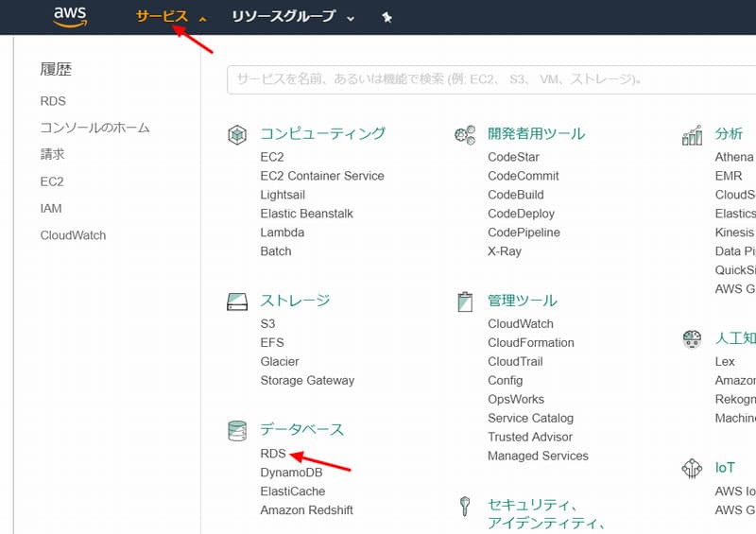Viewport: 756px width, 534px height.
Task: Open CloudFormation under 管理ツール
Action: (530, 342)
